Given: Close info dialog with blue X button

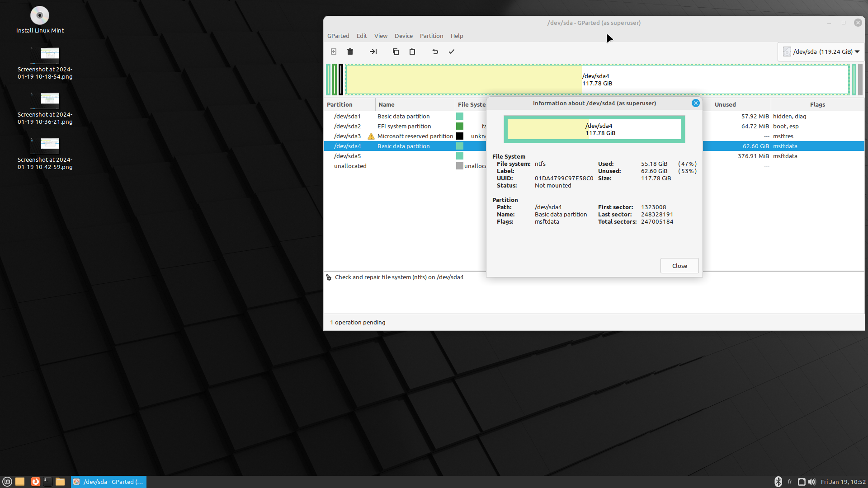Looking at the screenshot, I should coord(696,103).
